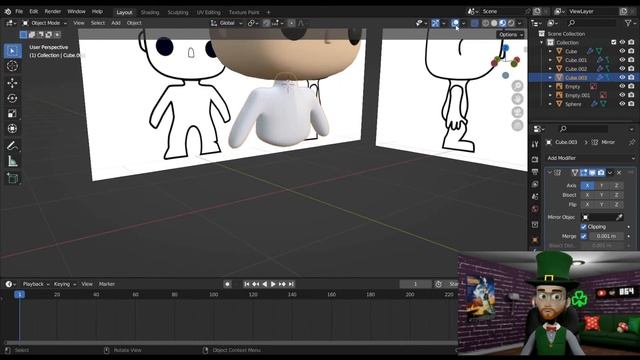Open the Add Modifier dropdown

591,158
